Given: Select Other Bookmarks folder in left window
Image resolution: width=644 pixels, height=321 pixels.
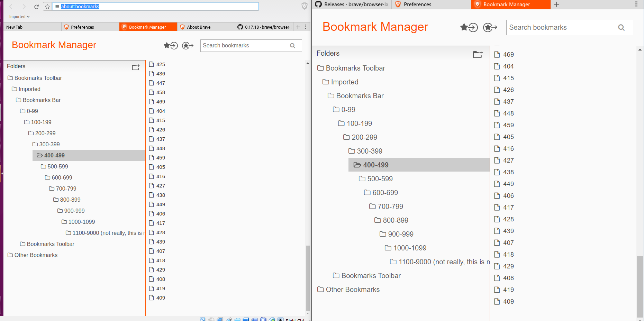Looking at the screenshot, I should pyautogui.click(x=33, y=255).
